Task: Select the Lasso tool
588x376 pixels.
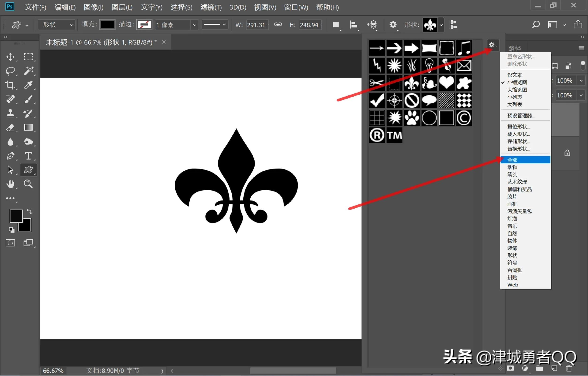Action: 11,71
